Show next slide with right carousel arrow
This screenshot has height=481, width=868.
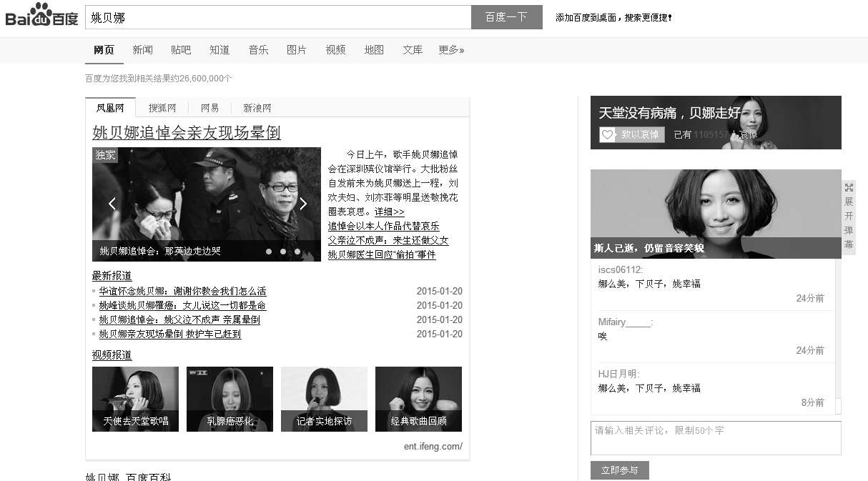click(303, 204)
